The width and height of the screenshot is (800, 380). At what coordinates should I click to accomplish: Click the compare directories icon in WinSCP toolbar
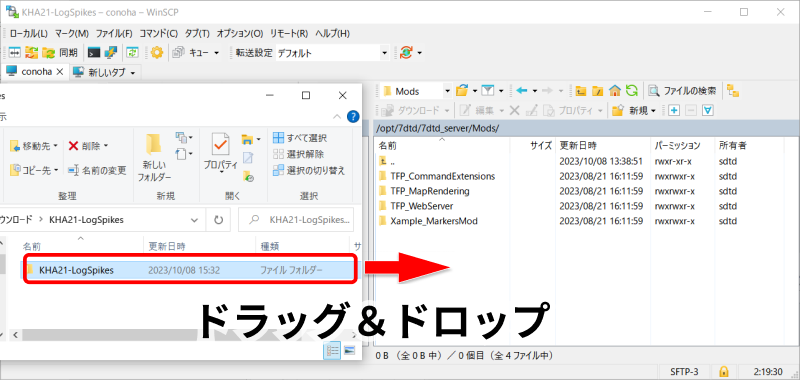(x=14, y=53)
